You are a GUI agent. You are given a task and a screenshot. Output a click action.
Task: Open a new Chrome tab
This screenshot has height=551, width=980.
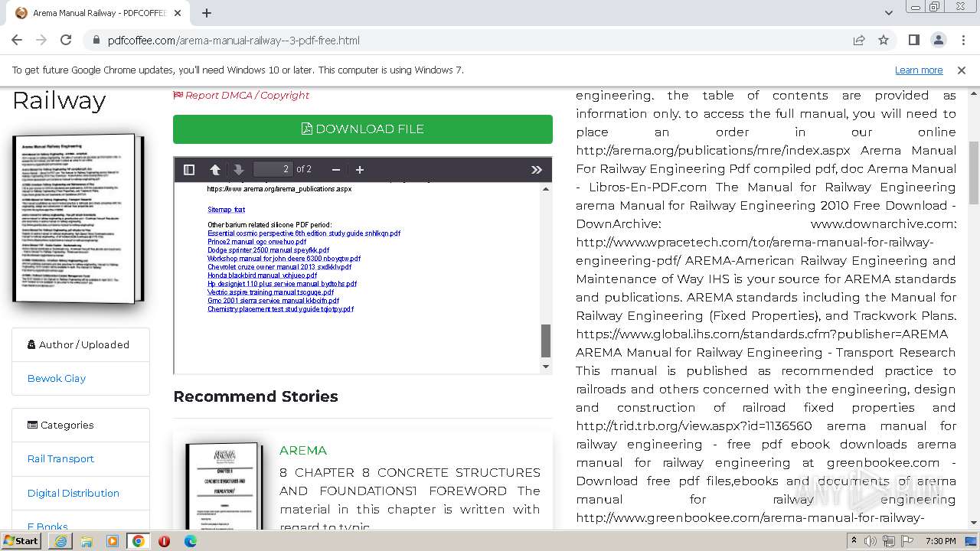click(207, 13)
